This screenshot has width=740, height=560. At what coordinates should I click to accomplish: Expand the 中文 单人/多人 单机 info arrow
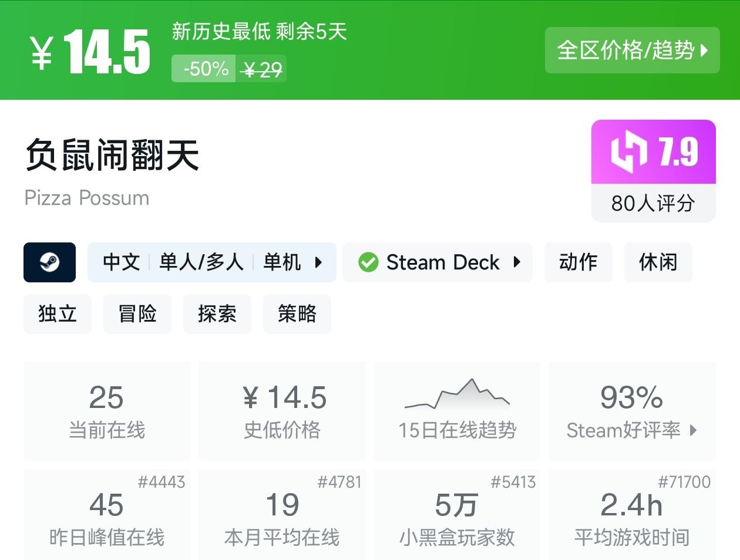318,262
